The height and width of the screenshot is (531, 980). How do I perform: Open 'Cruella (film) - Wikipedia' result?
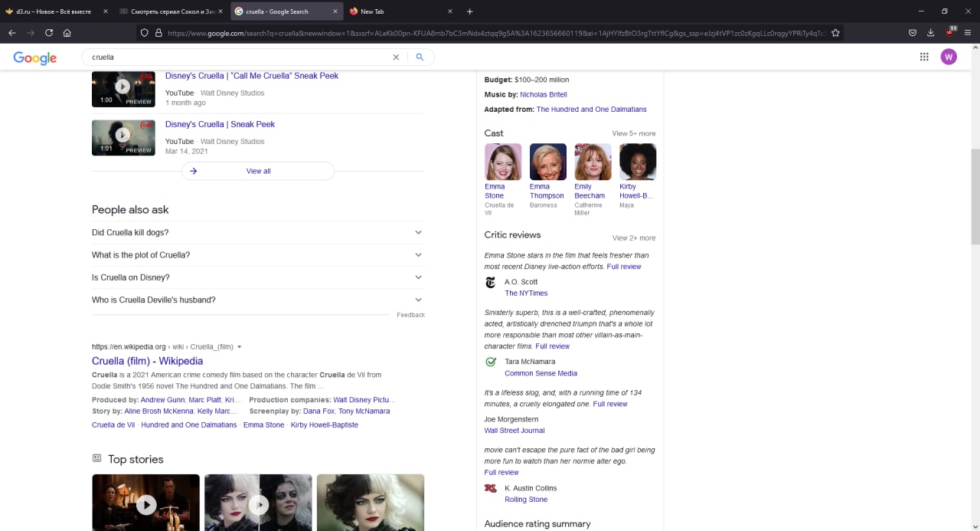coord(147,361)
